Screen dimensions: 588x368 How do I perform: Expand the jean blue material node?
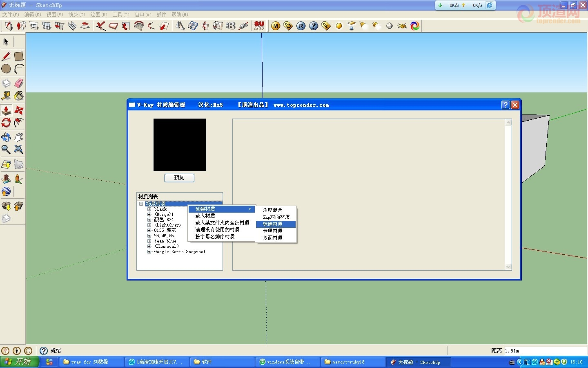(149, 241)
